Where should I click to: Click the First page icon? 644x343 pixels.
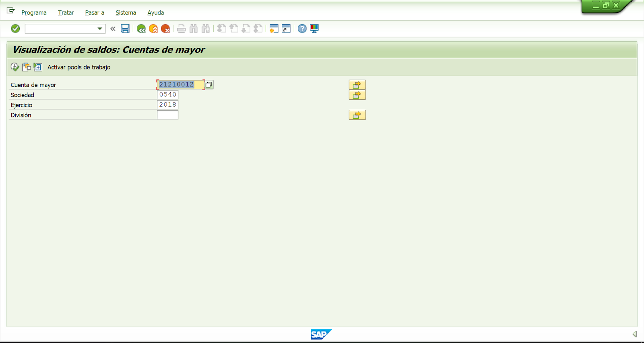(222, 29)
